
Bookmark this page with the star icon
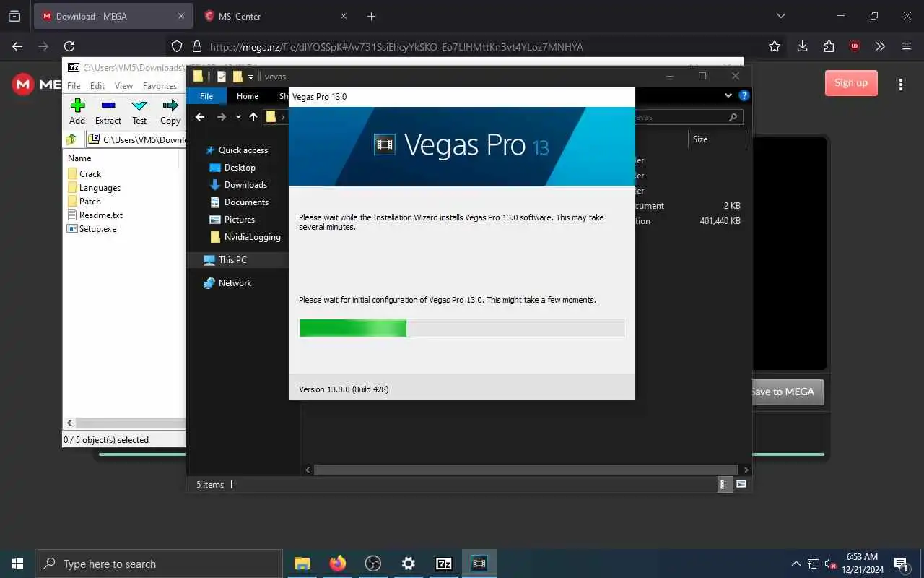[x=775, y=46]
